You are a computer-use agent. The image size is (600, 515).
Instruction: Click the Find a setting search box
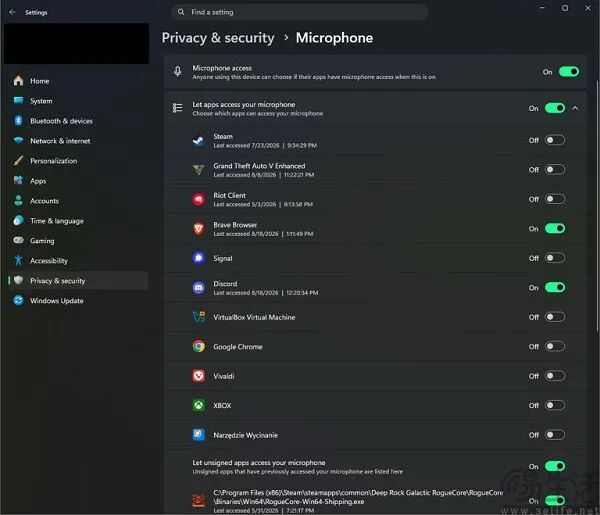(300, 12)
